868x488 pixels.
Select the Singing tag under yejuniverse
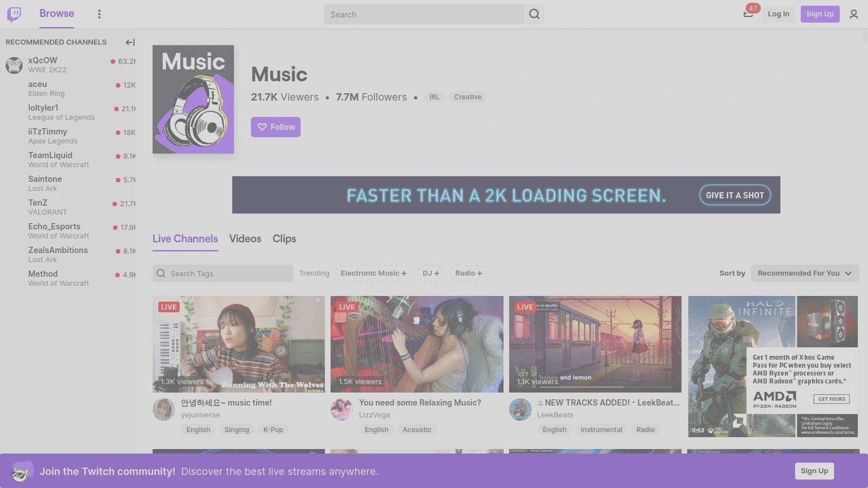[237, 430]
